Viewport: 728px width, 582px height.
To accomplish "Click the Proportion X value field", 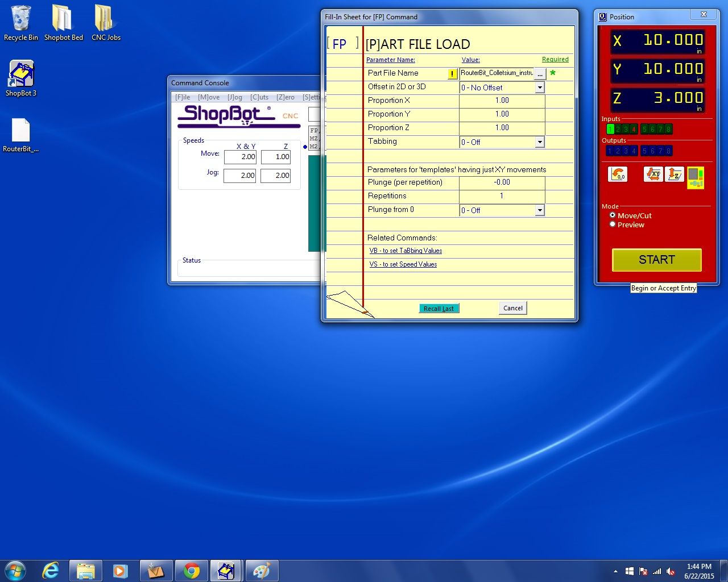I will pos(502,101).
